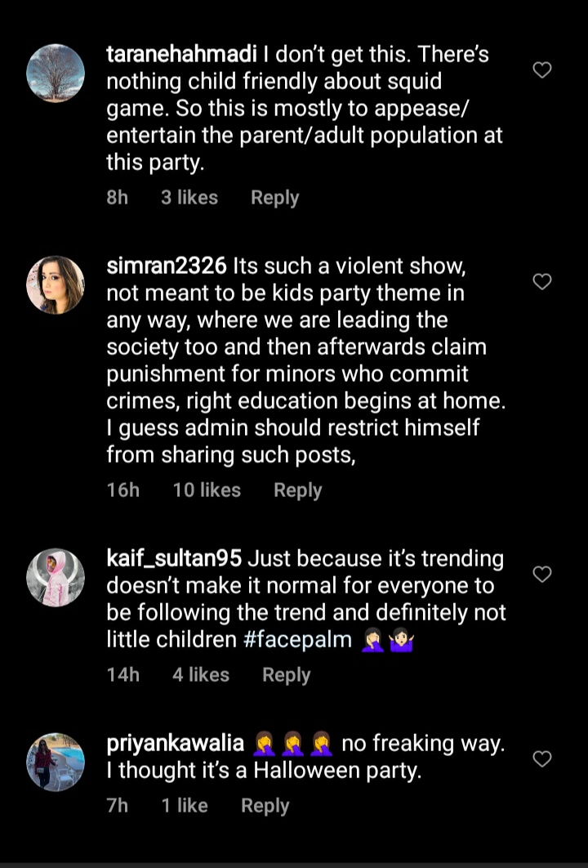Tap Reply beneath priyankawalia's comment

point(265,805)
